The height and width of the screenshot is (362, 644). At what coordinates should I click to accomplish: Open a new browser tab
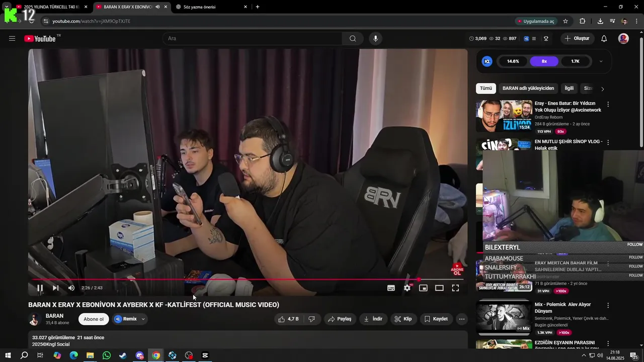click(258, 7)
